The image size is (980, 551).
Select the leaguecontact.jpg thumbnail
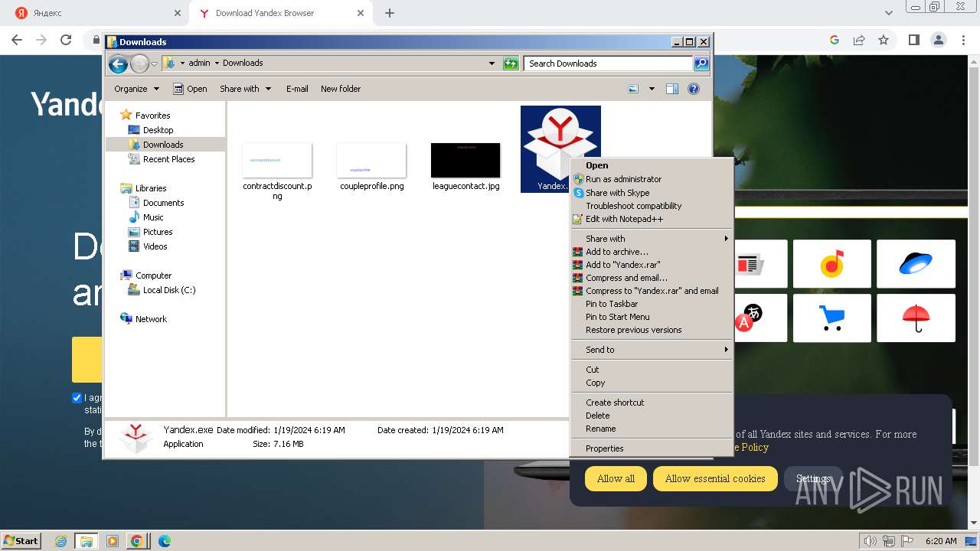point(465,160)
